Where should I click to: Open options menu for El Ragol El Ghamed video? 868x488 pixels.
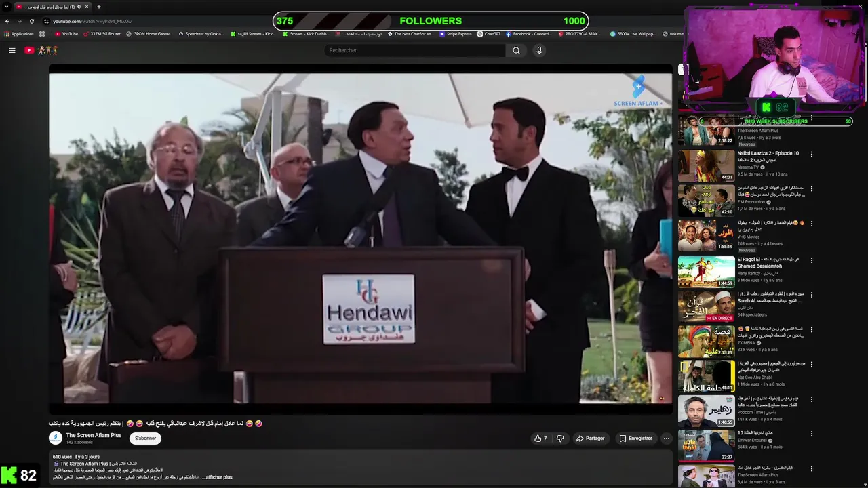coord(811,260)
